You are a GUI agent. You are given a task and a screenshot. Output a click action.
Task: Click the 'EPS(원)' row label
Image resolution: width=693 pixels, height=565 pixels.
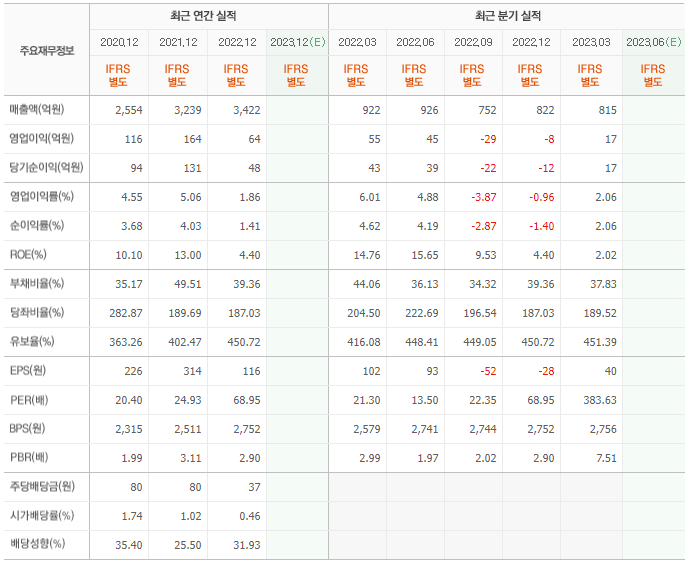pos(27,370)
